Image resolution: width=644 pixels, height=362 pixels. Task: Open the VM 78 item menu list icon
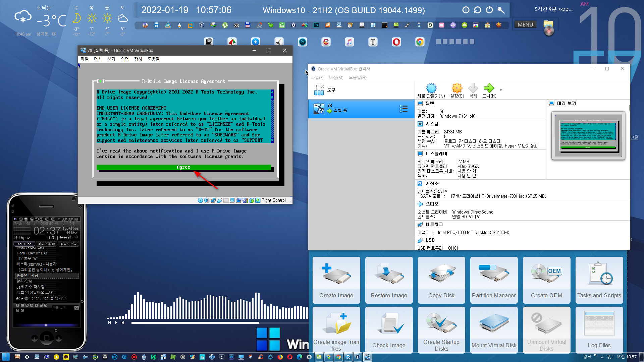pyautogui.click(x=404, y=109)
